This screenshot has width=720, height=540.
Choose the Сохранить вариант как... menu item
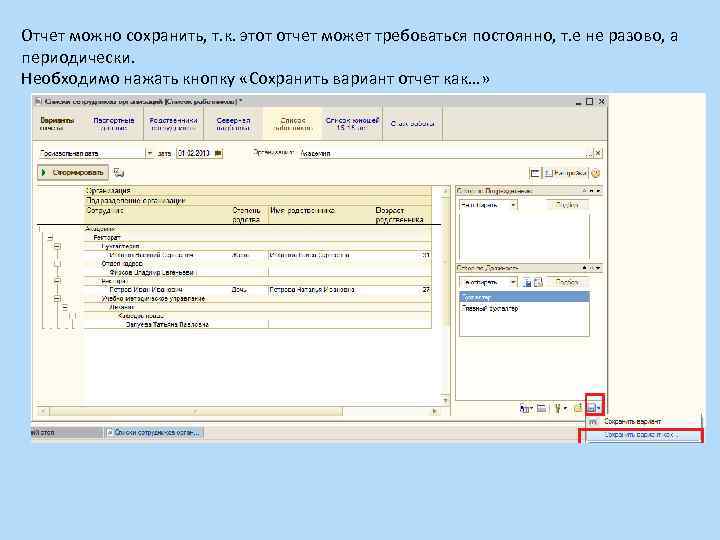tap(643, 434)
